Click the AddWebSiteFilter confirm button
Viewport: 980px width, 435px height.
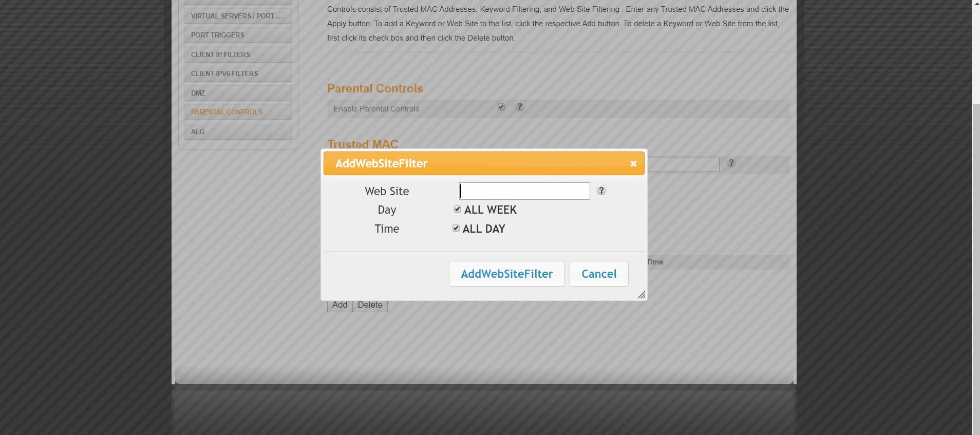tap(506, 274)
